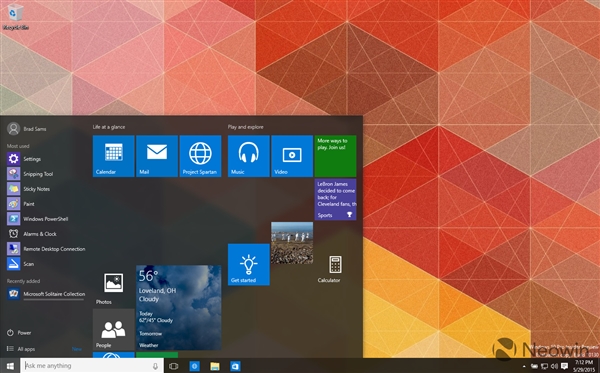The width and height of the screenshot is (600, 373).
Task: Open the Brad Sams user account menu
Action: 27,129
